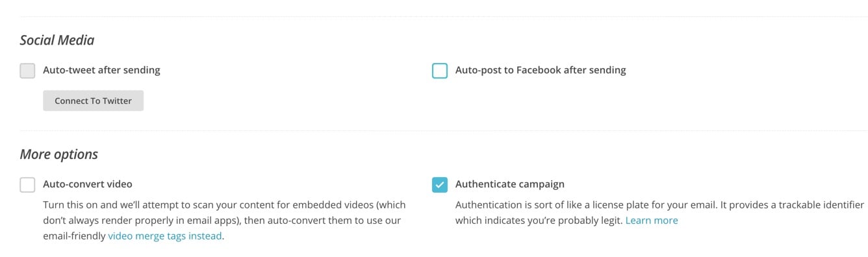
Task: Open the video merge tags instead link
Action: coord(165,236)
